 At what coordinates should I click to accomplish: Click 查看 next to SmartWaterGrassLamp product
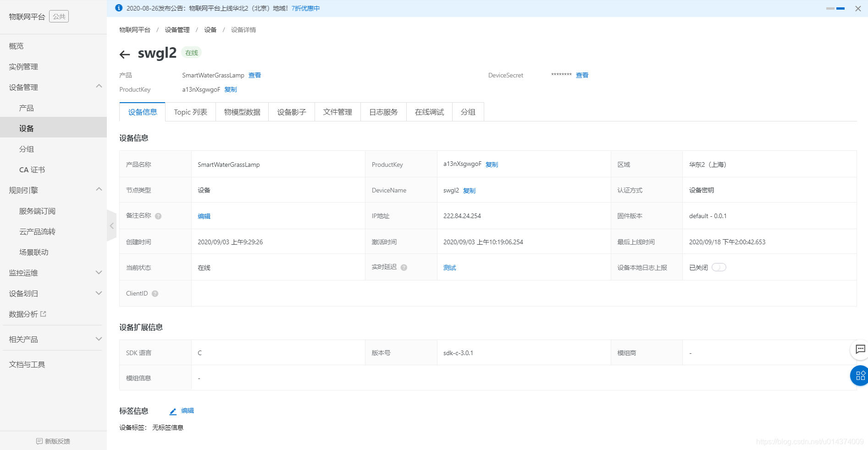coord(254,75)
